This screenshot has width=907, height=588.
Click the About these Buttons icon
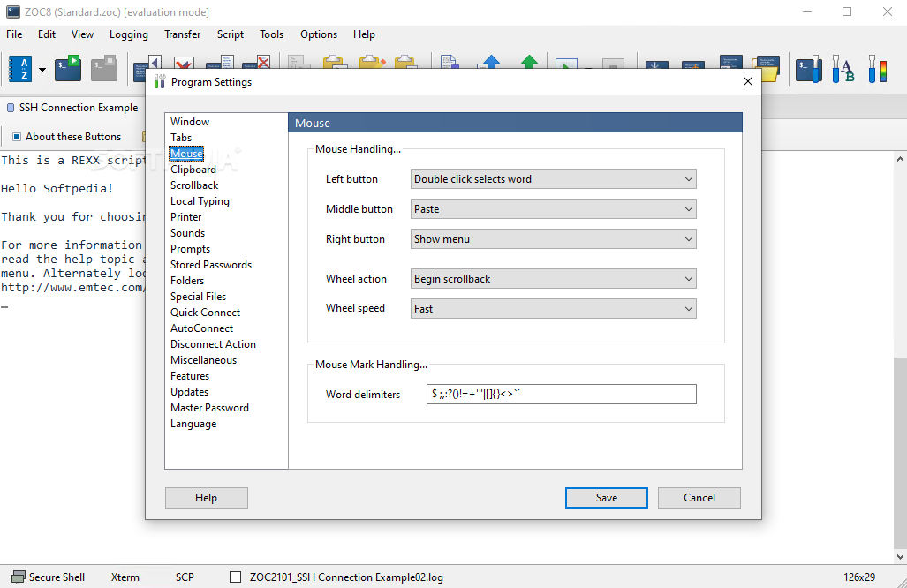pyautogui.click(x=17, y=137)
